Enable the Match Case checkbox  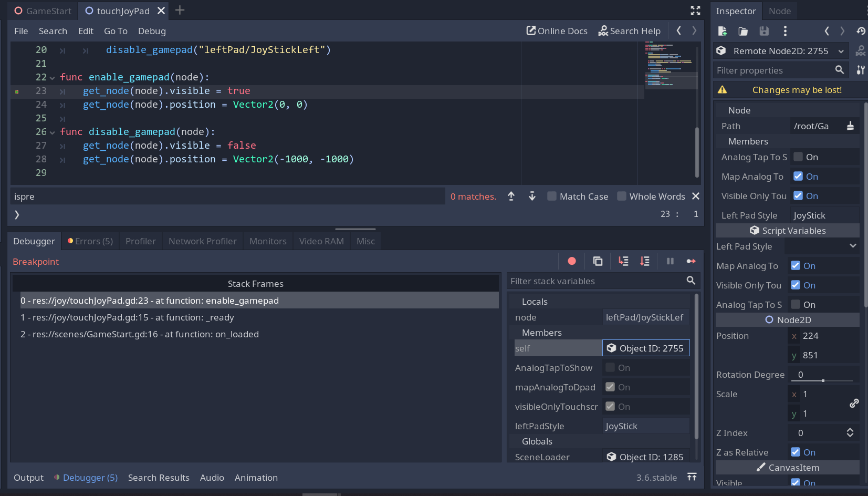point(552,196)
